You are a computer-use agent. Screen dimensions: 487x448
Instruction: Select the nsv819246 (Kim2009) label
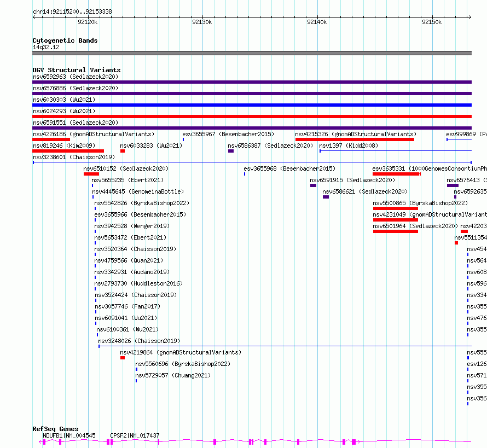pos(64,146)
